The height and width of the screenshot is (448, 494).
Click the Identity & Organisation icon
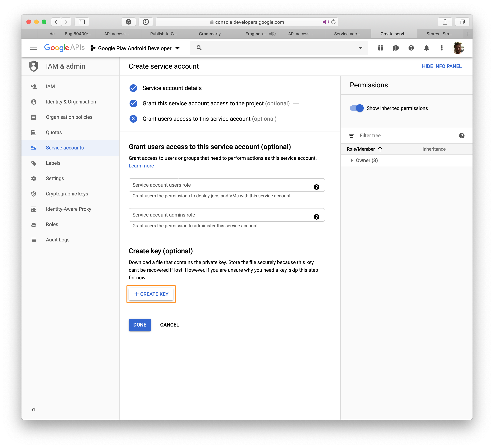34,102
